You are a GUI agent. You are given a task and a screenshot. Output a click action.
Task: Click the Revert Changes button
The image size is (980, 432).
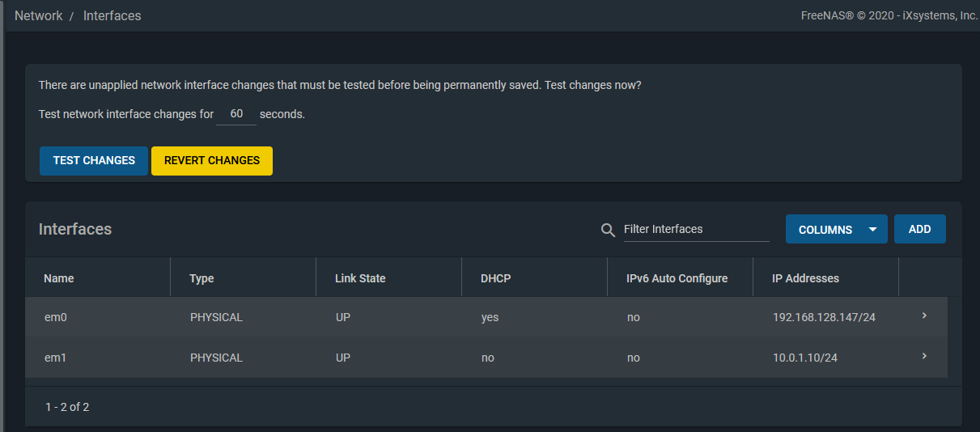(x=212, y=160)
